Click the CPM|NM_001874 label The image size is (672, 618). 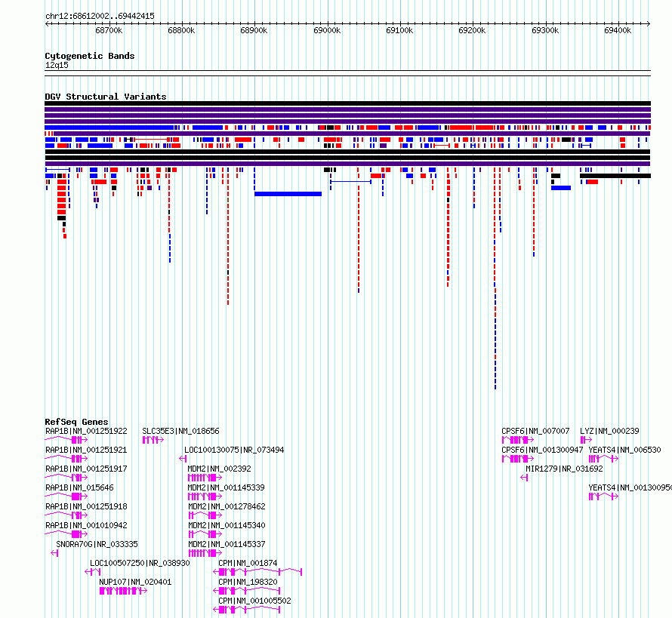click(x=248, y=563)
